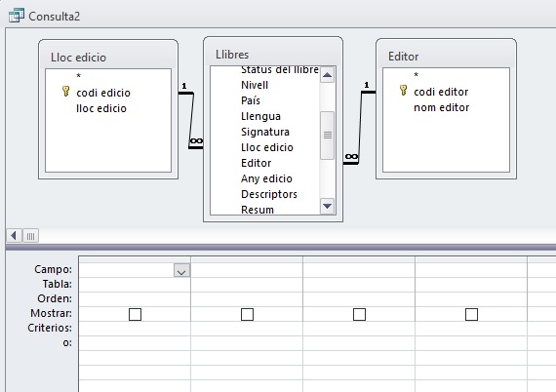Image resolution: width=556 pixels, height=392 pixels.
Task: Select the nom editor field in Editor table
Action: click(x=442, y=107)
